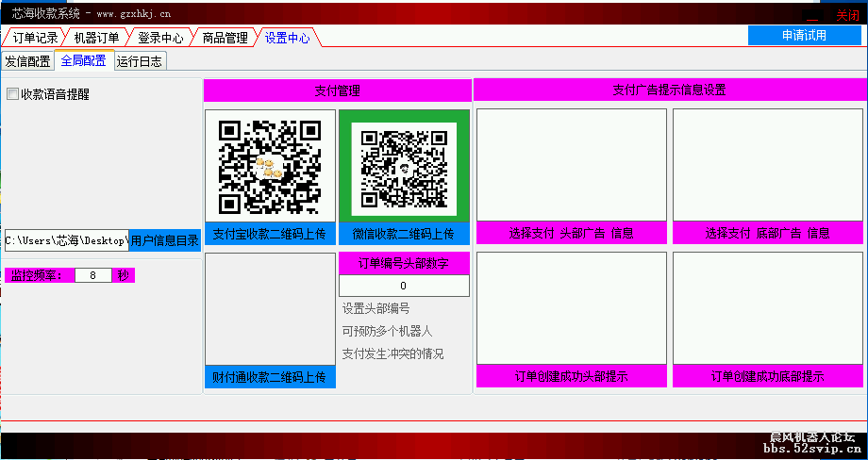Open the 登录中心 tab
Viewport: 868px width, 460px height.
(x=160, y=38)
